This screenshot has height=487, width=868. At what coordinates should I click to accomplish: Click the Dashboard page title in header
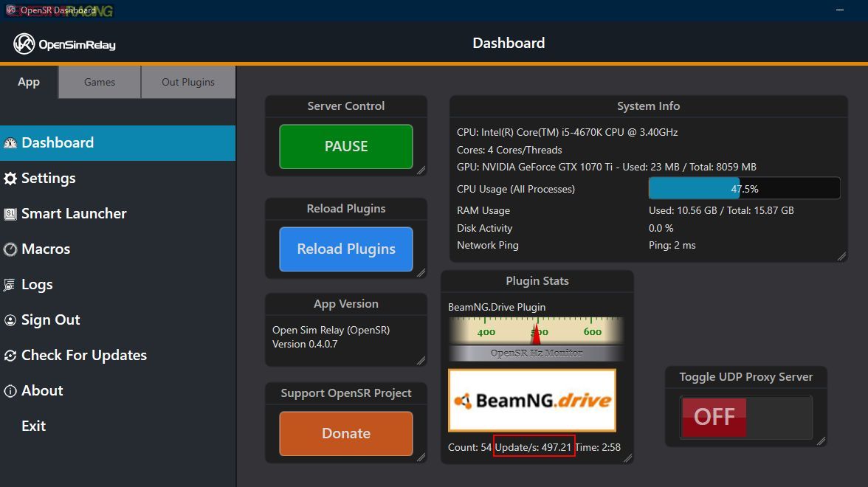point(509,43)
